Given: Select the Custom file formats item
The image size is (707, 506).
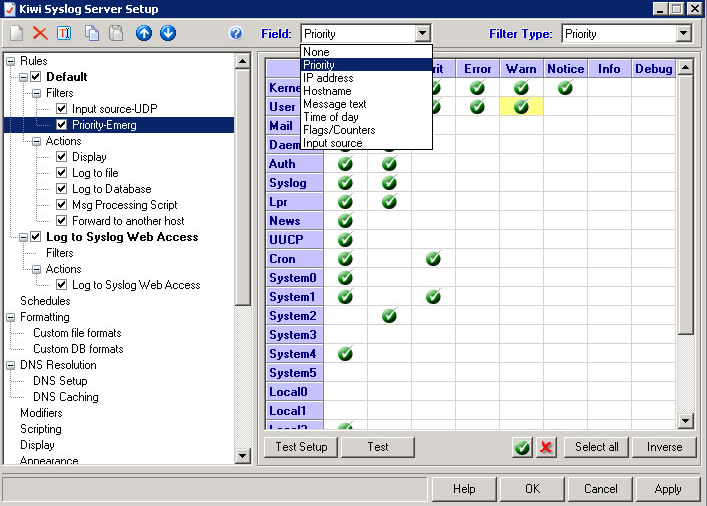Looking at the screenshot, I should pyautogui.click(x=77, y=333).
